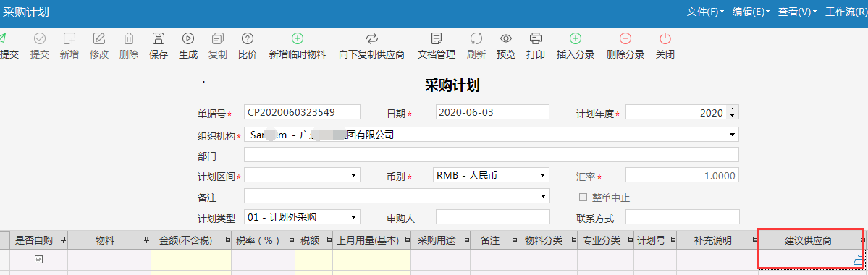Click pin icon on 补充说明 column header
868x275 pixels.
(x=754, y=240)
